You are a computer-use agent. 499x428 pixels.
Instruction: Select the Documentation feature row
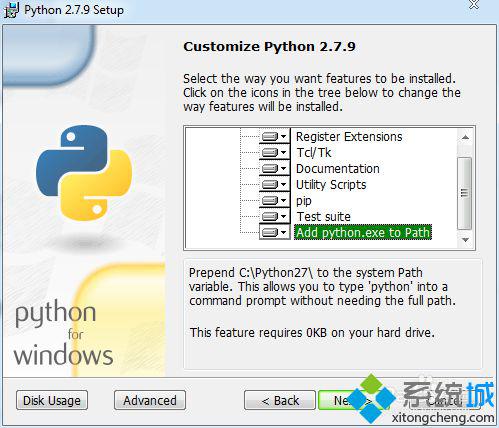coord(338,169)
